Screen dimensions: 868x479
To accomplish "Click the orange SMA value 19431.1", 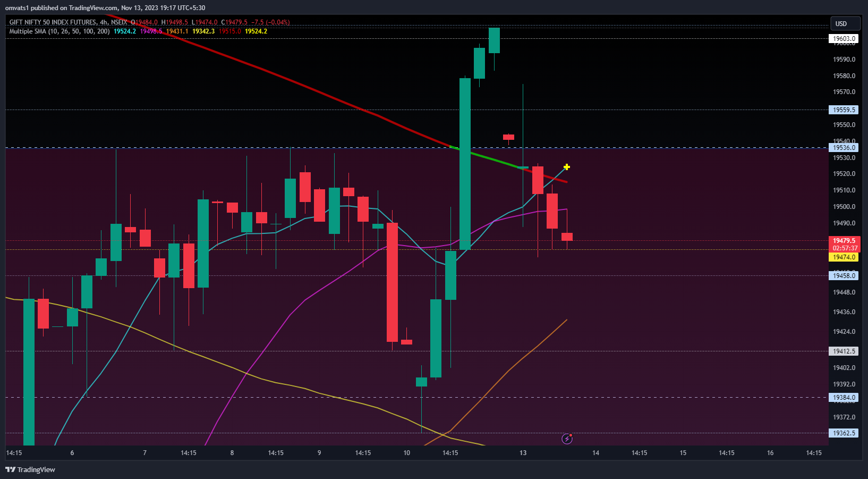I will coord(177,31).
